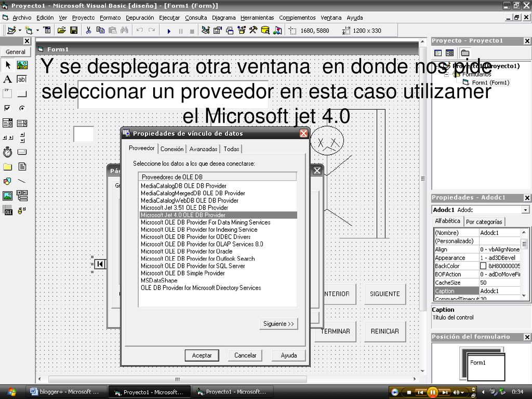Click the Windows Start button

click(x=11, y=392)
